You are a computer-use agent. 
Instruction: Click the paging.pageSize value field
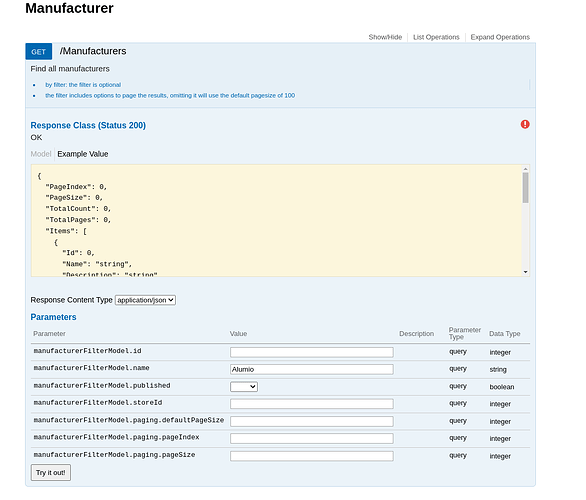[x=312, y=456]
